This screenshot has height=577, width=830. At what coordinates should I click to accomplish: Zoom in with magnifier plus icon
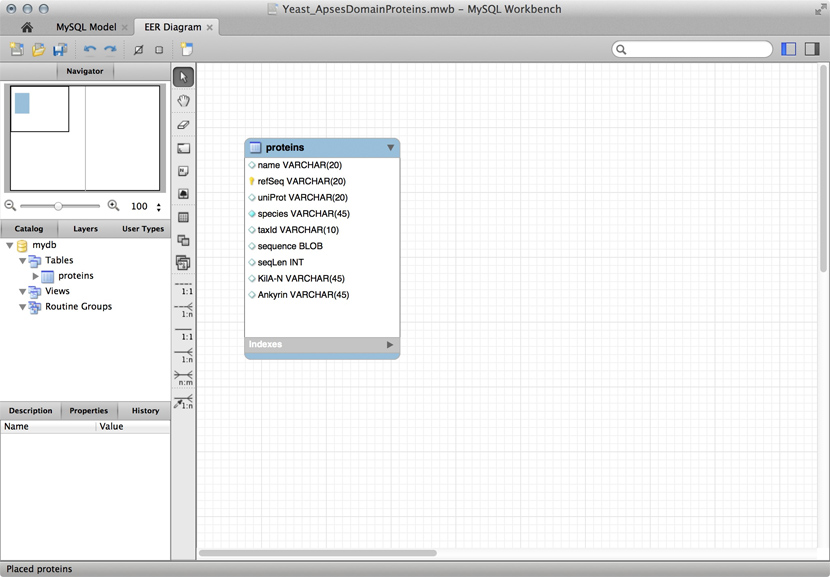coord(113,205)
